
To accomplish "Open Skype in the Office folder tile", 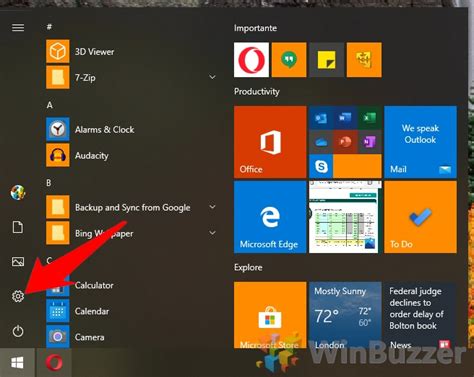I will (321, 166).
